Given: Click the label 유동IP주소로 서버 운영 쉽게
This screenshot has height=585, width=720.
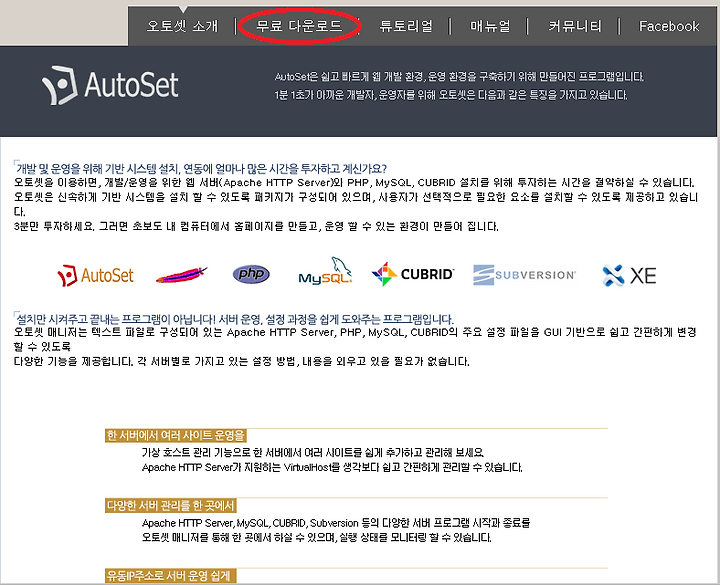Looking at the screenshot, I should pyautogui.click(x=170, y=576).
